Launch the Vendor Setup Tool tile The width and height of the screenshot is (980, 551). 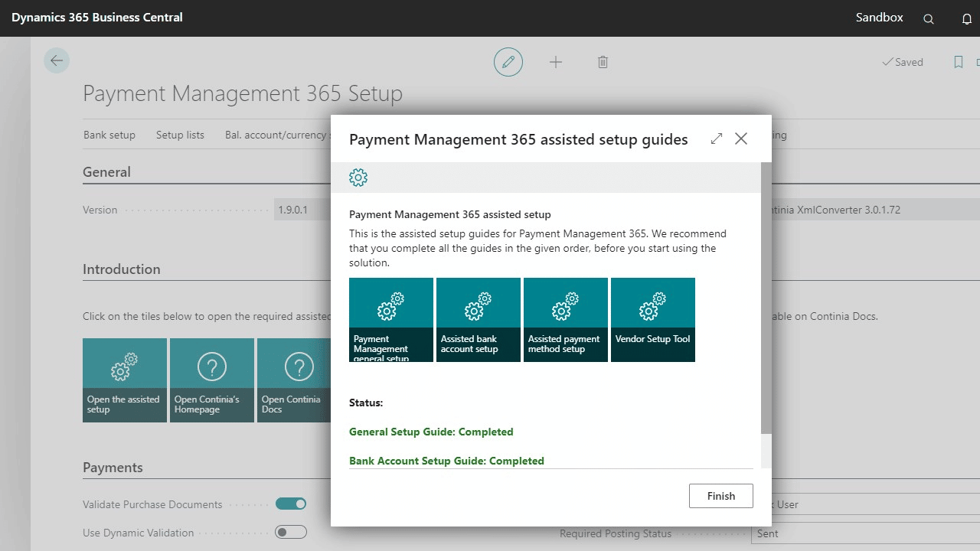pos(652,318)
